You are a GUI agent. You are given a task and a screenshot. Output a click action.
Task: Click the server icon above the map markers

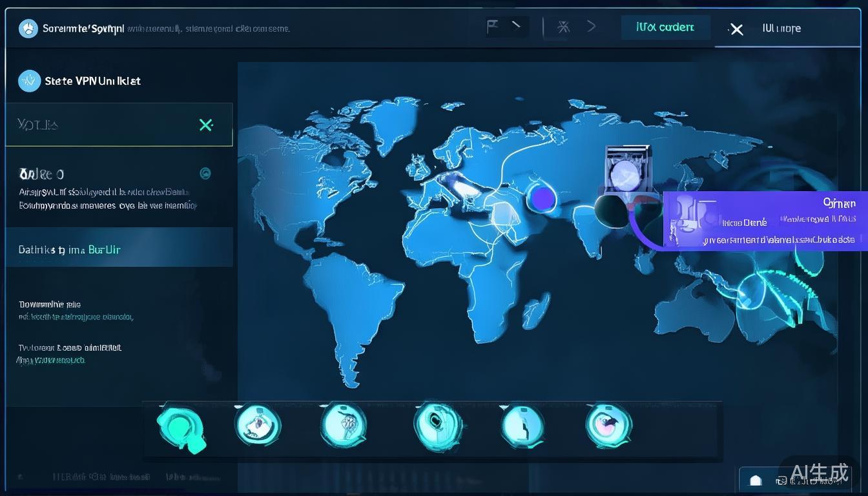point(627,169)
